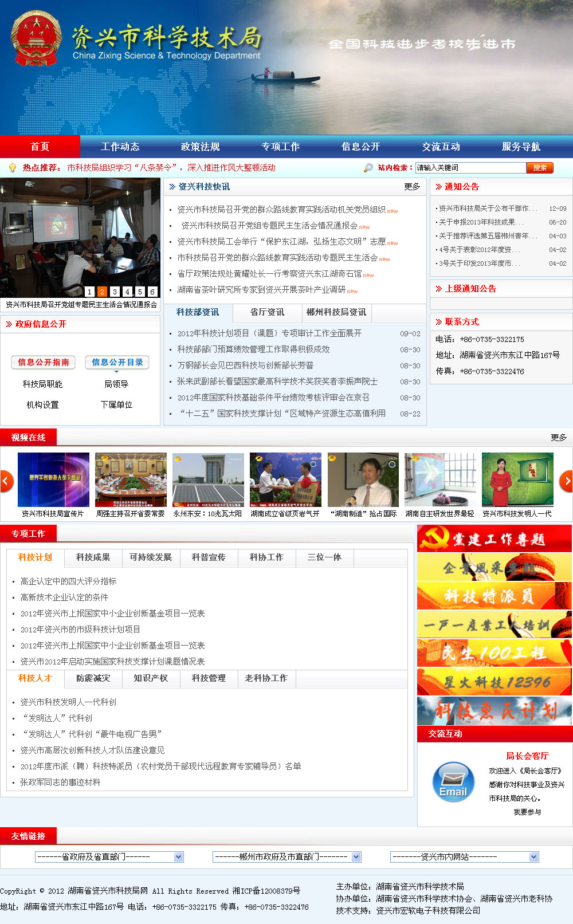
Task: Select slideshow page number 6
Action: coord(152,292)
